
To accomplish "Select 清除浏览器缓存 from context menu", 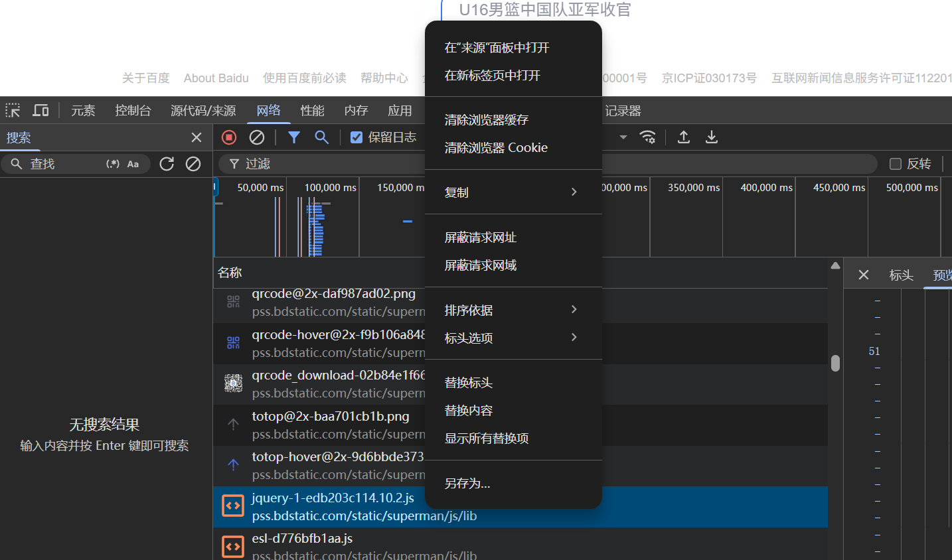I will pos(487,120).
